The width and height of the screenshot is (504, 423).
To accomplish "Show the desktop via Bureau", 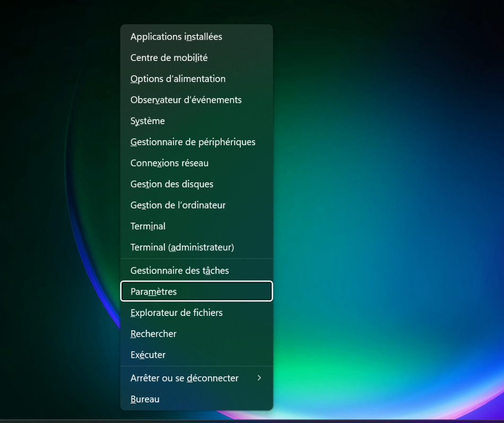I will pos(145,399).
